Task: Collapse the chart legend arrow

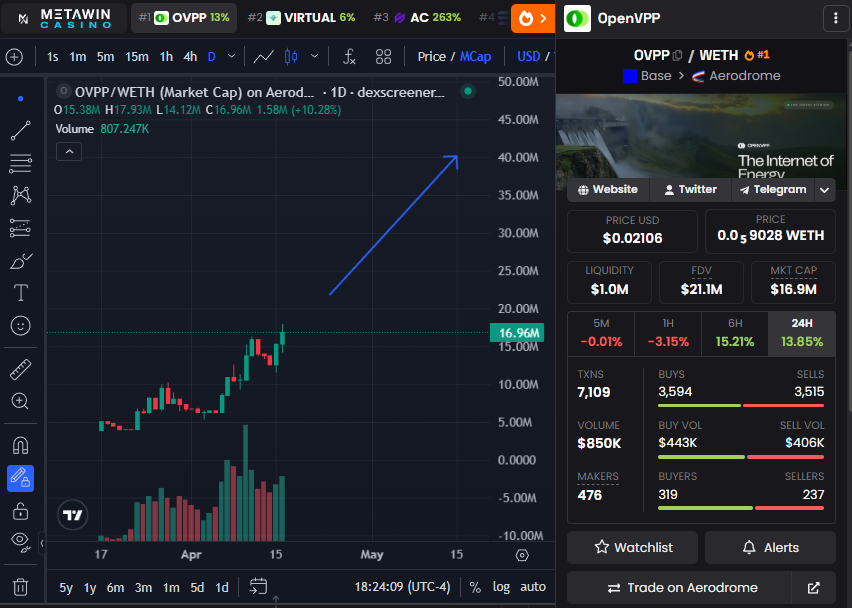Action: (x=69, y=152)
